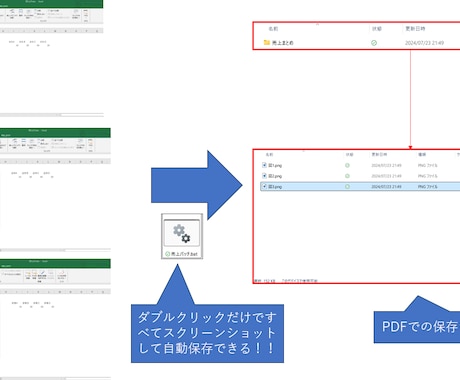Open the 売上バッチ.bat batch file icon
Screen dimensions: 460x380
[182, 236]
